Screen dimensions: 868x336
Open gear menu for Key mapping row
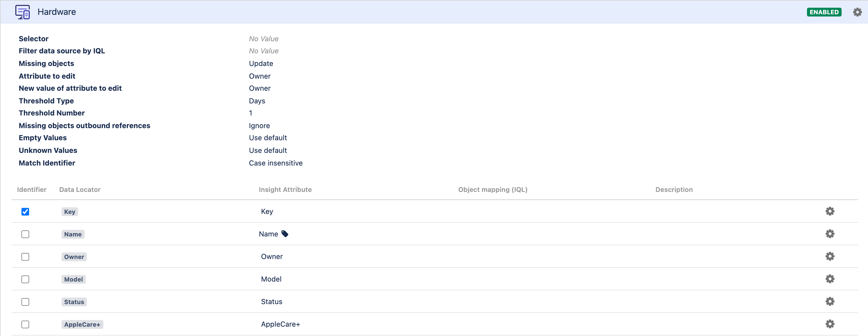(x=830, y=211)
